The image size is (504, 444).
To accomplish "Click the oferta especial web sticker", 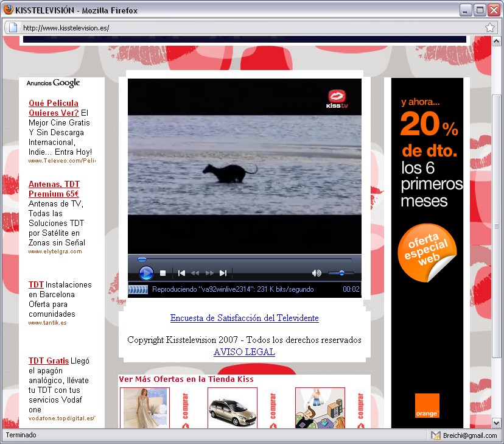I will (x=427, y=252).
